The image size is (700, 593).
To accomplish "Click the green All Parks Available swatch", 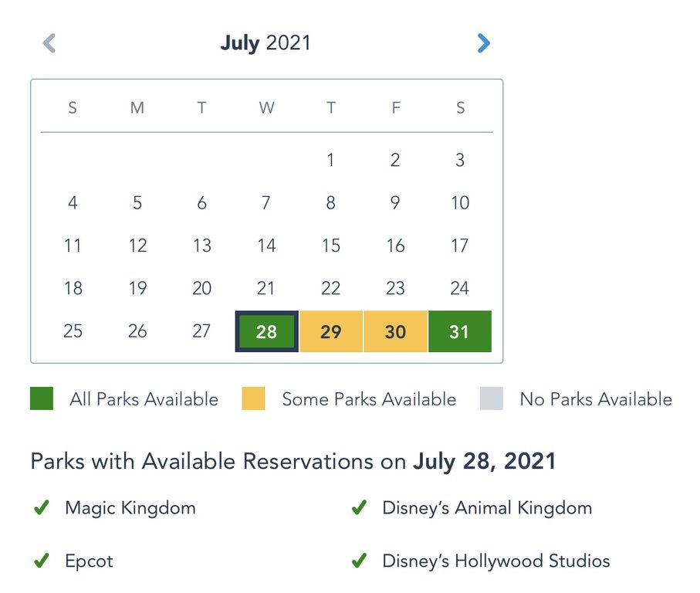I will (42, 399).
